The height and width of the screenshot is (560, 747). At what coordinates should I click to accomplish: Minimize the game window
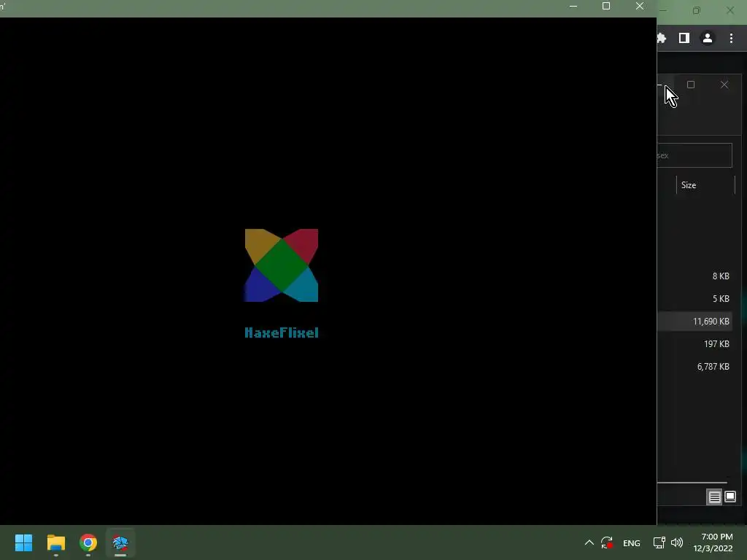tap(573, 6)
